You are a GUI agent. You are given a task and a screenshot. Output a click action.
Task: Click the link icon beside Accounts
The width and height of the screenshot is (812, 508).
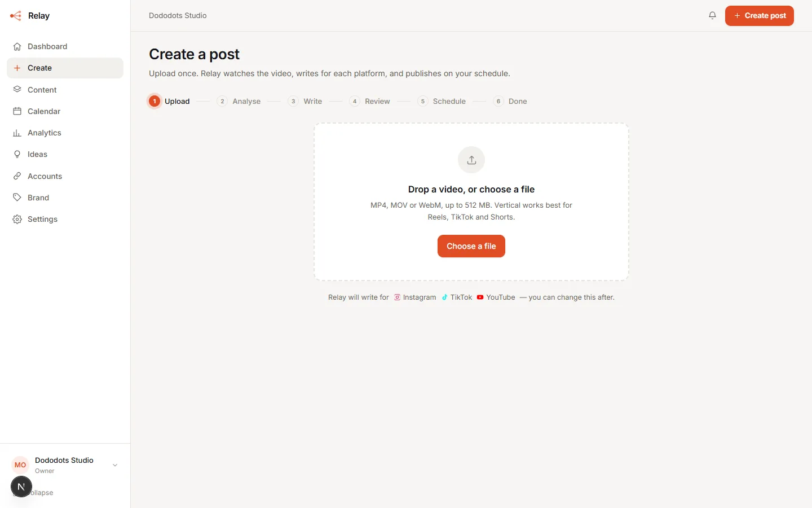pyautogui.click(x=17, y=176)
